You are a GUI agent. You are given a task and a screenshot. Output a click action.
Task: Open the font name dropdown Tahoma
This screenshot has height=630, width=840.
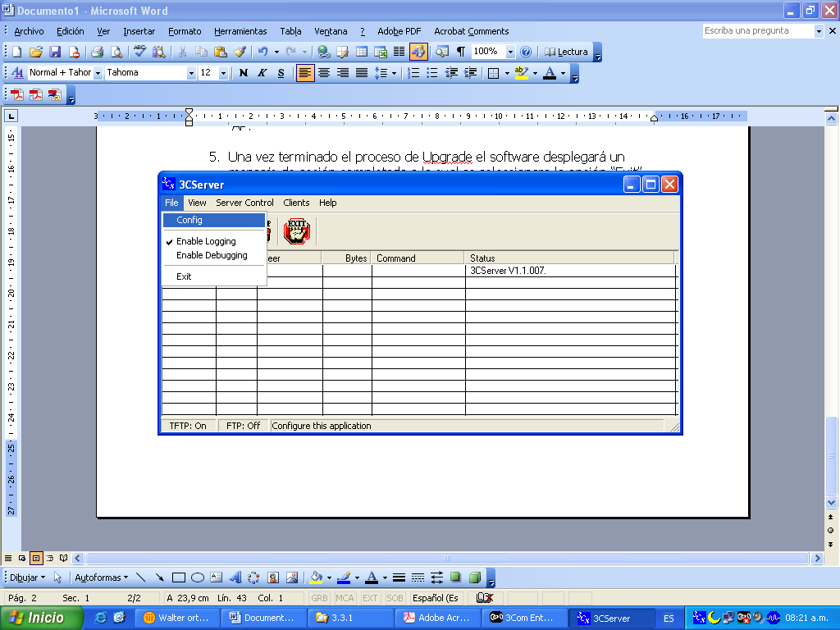pos(191,73)
